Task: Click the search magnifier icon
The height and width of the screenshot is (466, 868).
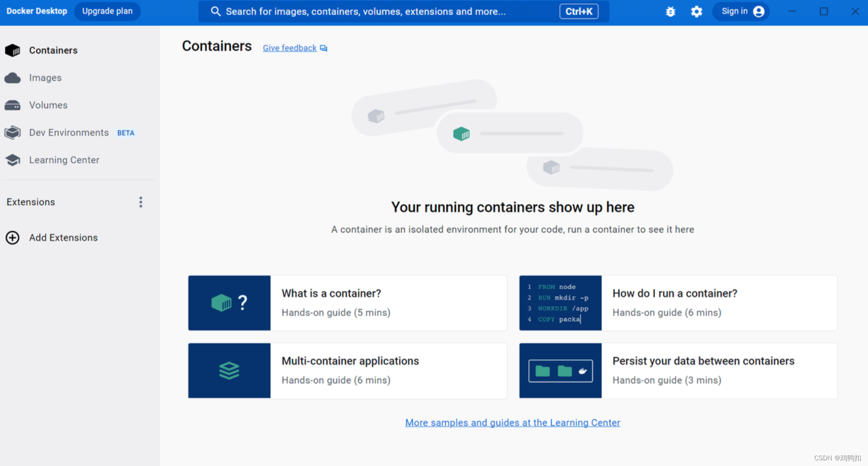Action: coord(216,11)
